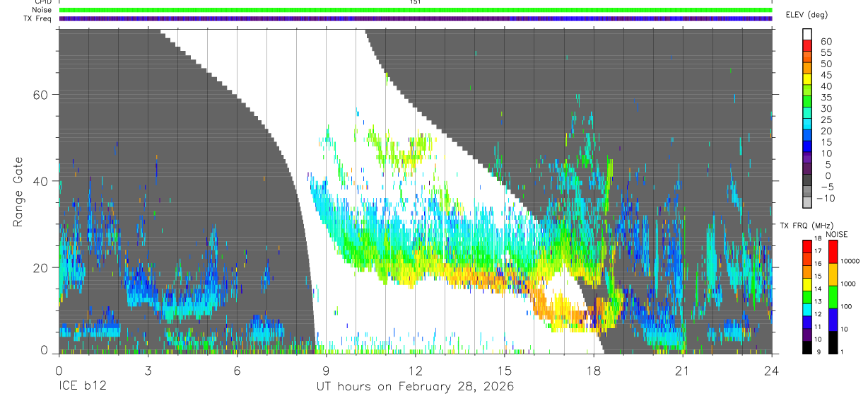
Task: Click the 'TX FRQ (MHz)' legend title
Action: click(x=807, y=225)
